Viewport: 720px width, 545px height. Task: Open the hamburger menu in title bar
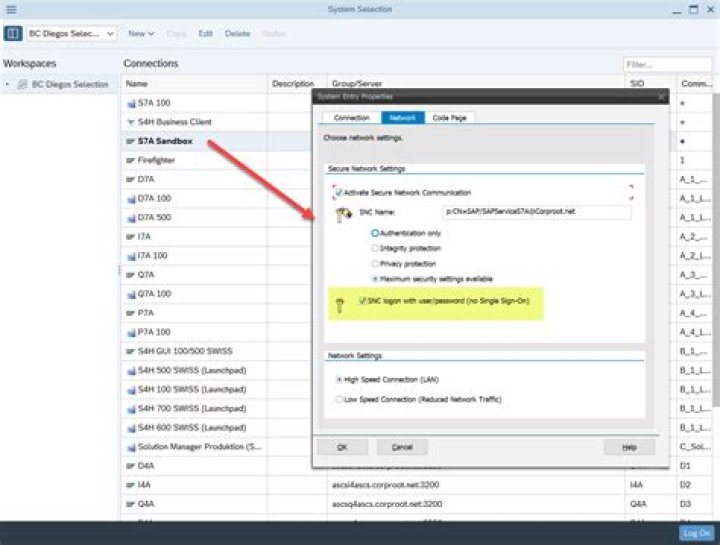11,9
